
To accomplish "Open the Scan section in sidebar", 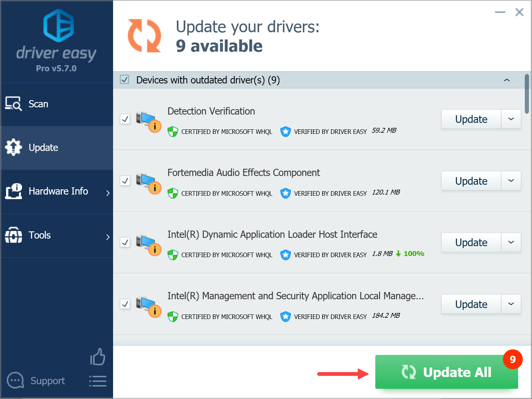I will tap(38, 104).
